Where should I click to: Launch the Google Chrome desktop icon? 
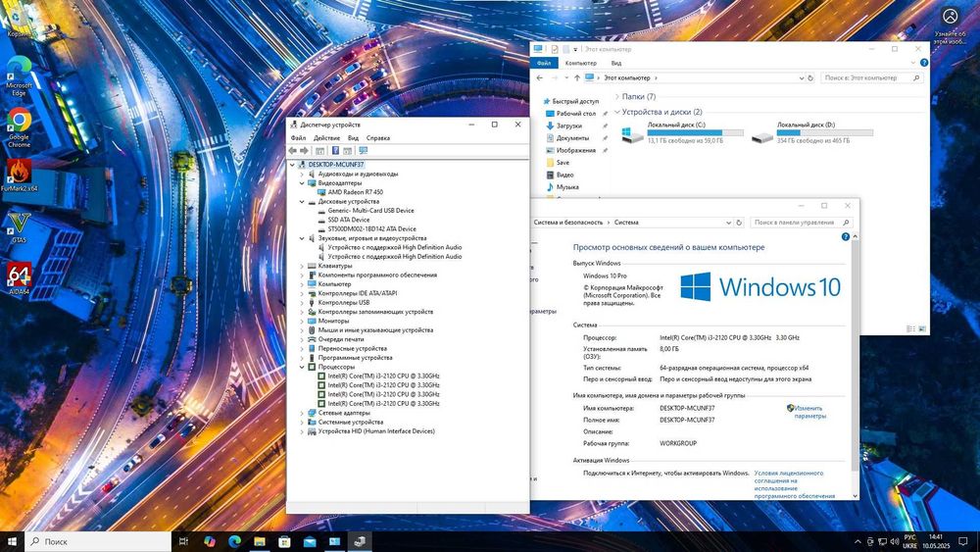(x=19, y=127)
